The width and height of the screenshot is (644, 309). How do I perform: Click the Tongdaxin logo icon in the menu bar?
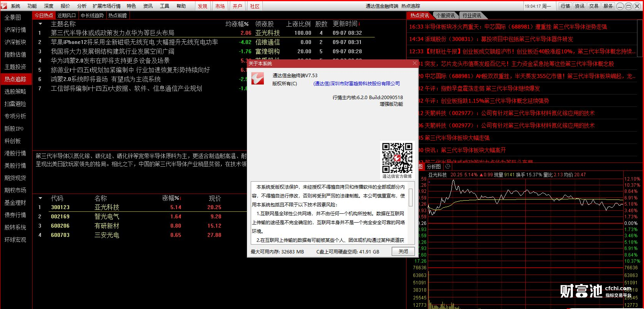(x=4, y=6)
